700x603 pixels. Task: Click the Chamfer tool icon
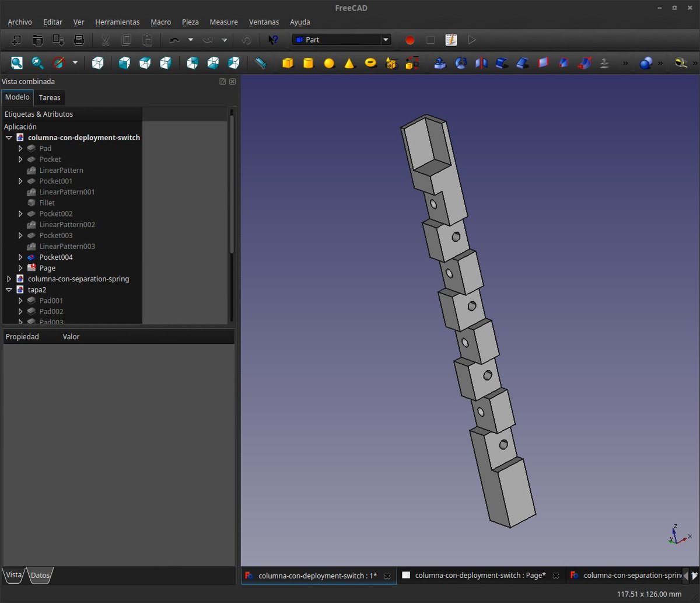pyautogui.click(x=523, y=62)
